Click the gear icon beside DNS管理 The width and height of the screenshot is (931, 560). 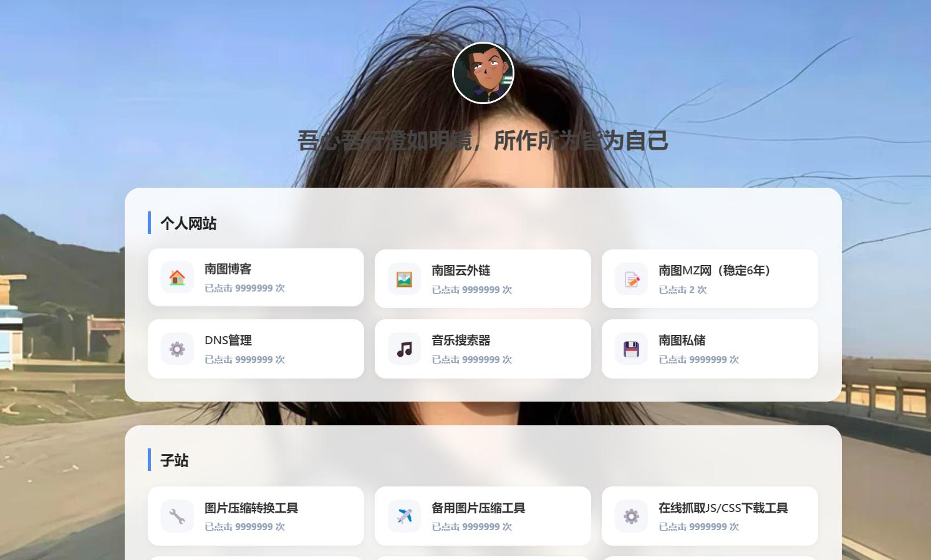click(x=177, y=349)
